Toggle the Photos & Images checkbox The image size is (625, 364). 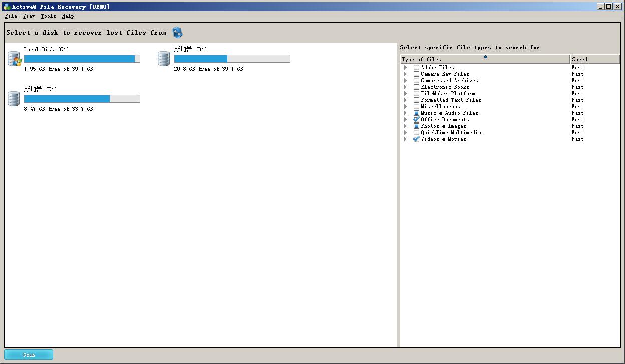coord(416,126)
